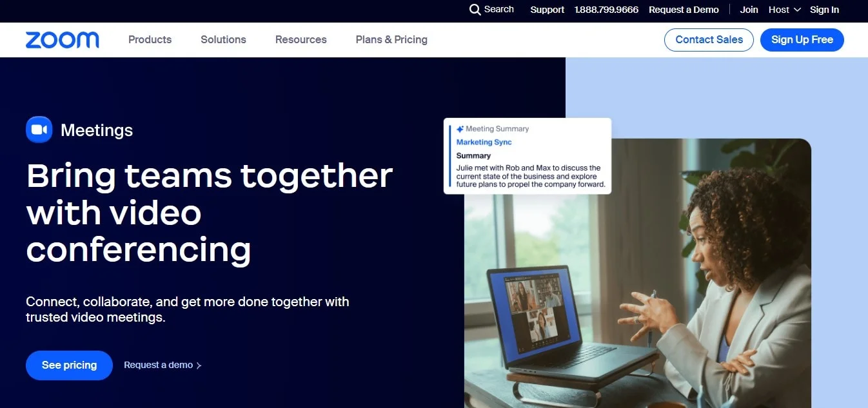
Task: Click the Marketing Sync heading
Action: click(484, 142)
